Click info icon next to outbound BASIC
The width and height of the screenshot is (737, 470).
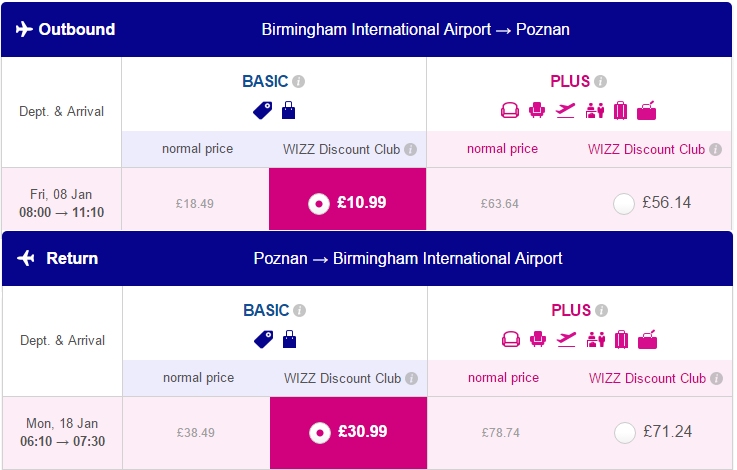pos(298,82)
